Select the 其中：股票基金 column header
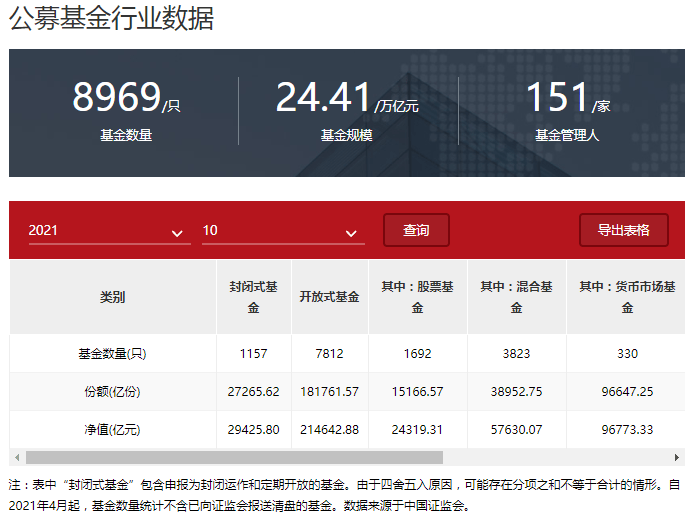693x514 pixels. tap(418, 297)
